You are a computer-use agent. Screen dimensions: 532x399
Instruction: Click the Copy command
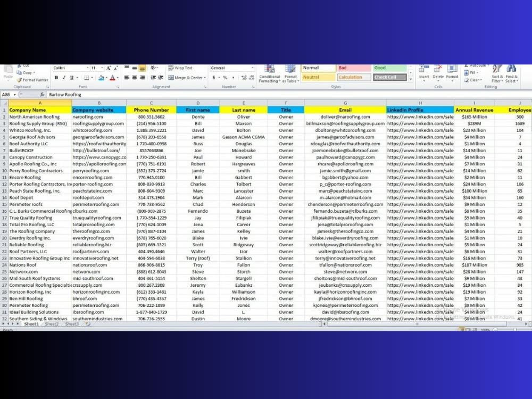tap(25, 72)
